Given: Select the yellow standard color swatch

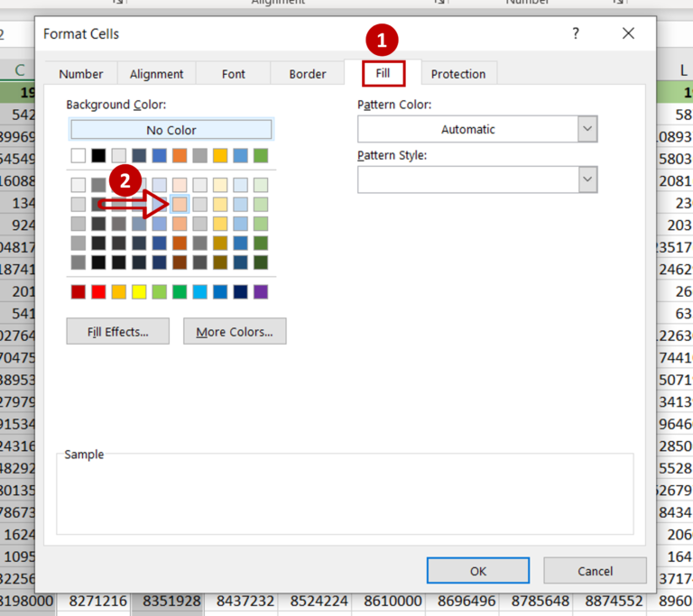Looking at the screenshot, I should pos(139,291).
